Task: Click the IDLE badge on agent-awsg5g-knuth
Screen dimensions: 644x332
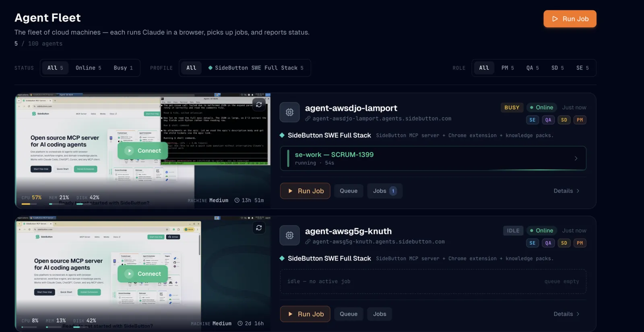Action: 513,231
